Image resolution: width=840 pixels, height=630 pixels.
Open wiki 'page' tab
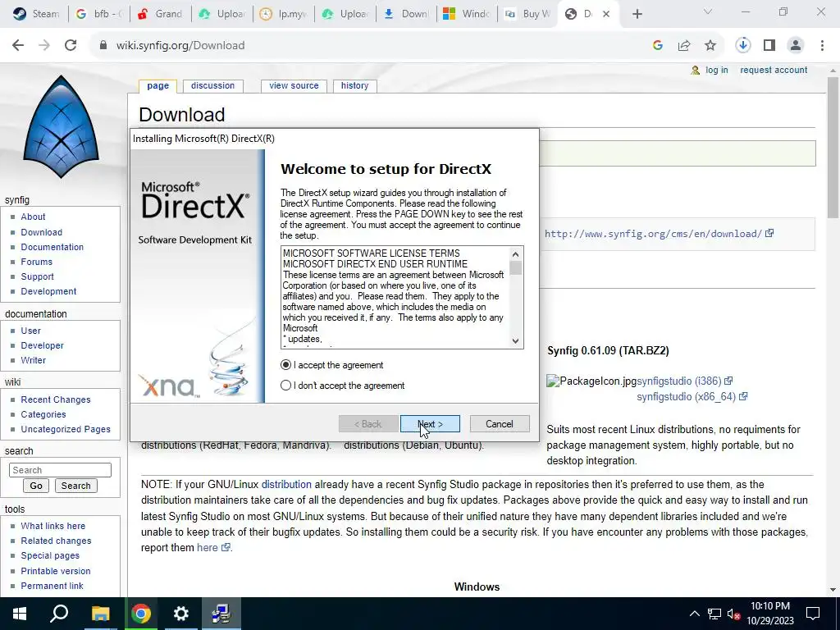[x=158, y=85]
